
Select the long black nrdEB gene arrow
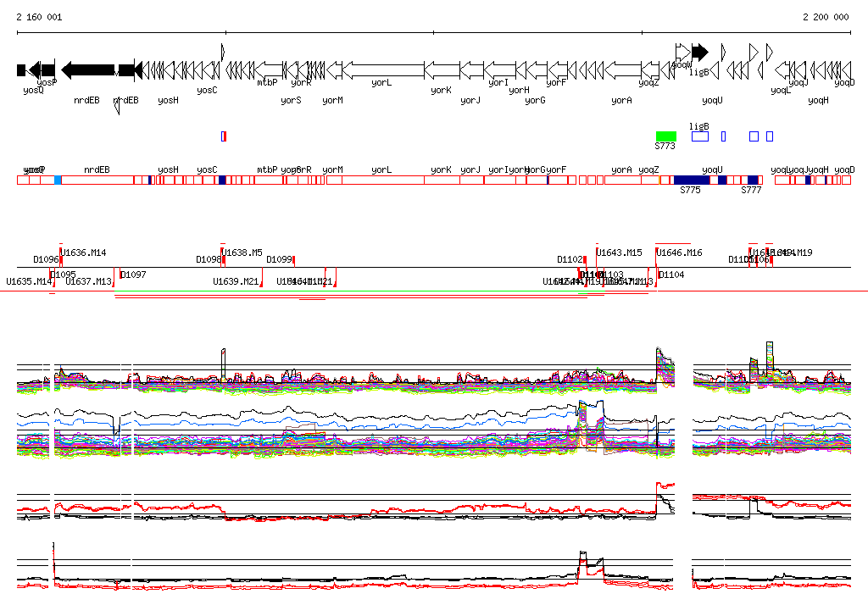pos(88,70)
